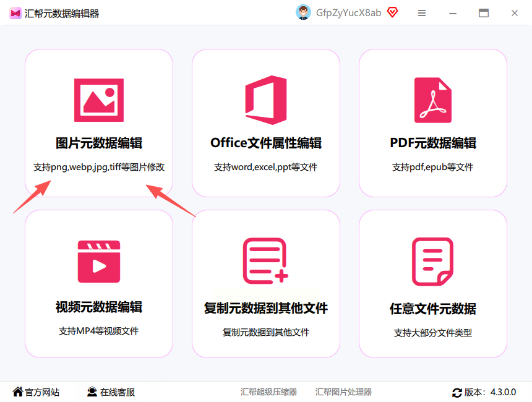Click the red VIP diamond badge
This screenshot has height=402, width=532.
(x=392, y=12)
